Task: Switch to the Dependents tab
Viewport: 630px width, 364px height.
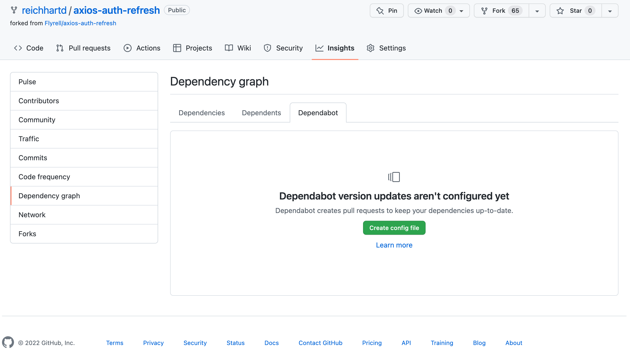Action: click(261, 113)
